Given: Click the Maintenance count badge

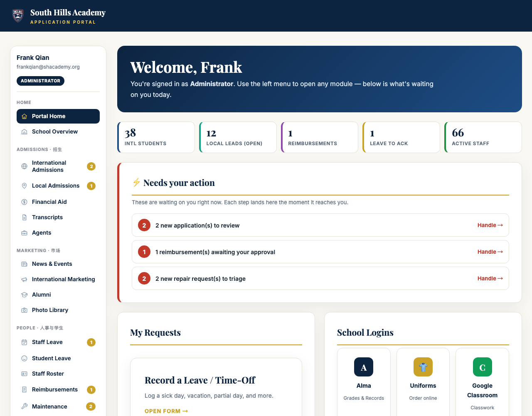Looking at the screenshot, I should 91,406.
